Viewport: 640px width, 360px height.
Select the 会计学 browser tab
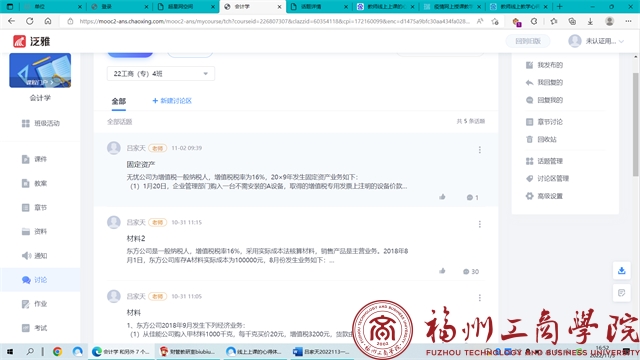point(253,7)
